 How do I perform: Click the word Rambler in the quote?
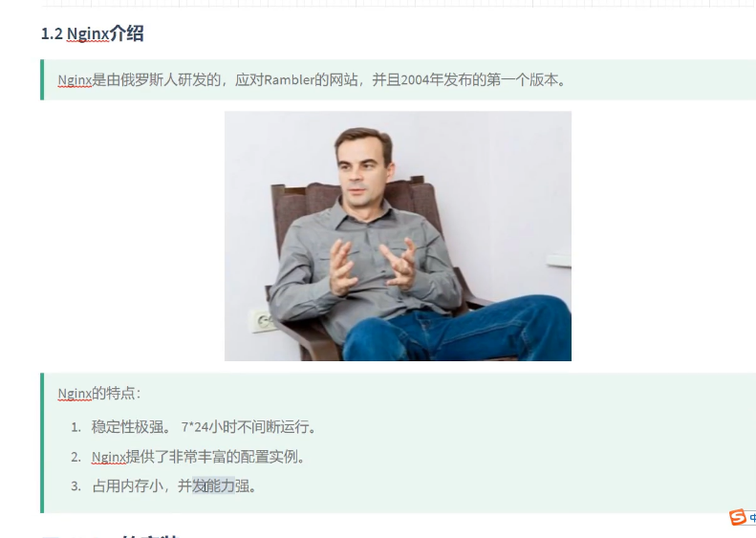[x=290, y=79]
